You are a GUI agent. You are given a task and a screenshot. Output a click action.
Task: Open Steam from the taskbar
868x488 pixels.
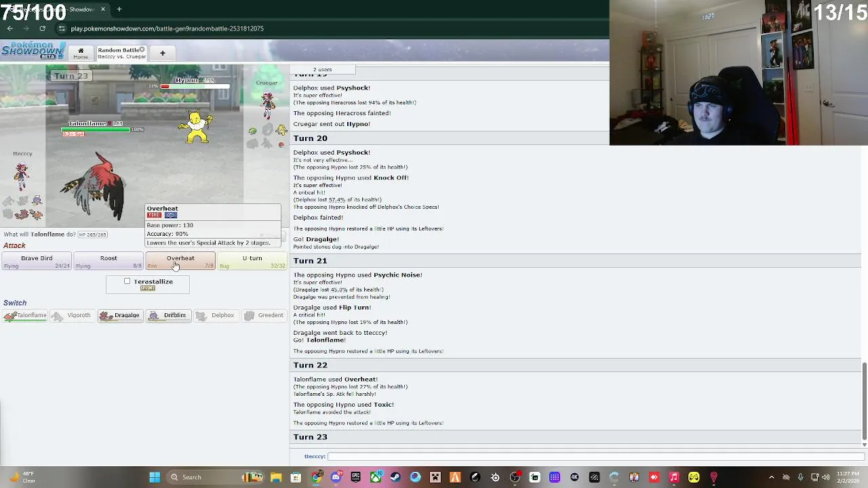pyautogui.click(x=395, y=477)
